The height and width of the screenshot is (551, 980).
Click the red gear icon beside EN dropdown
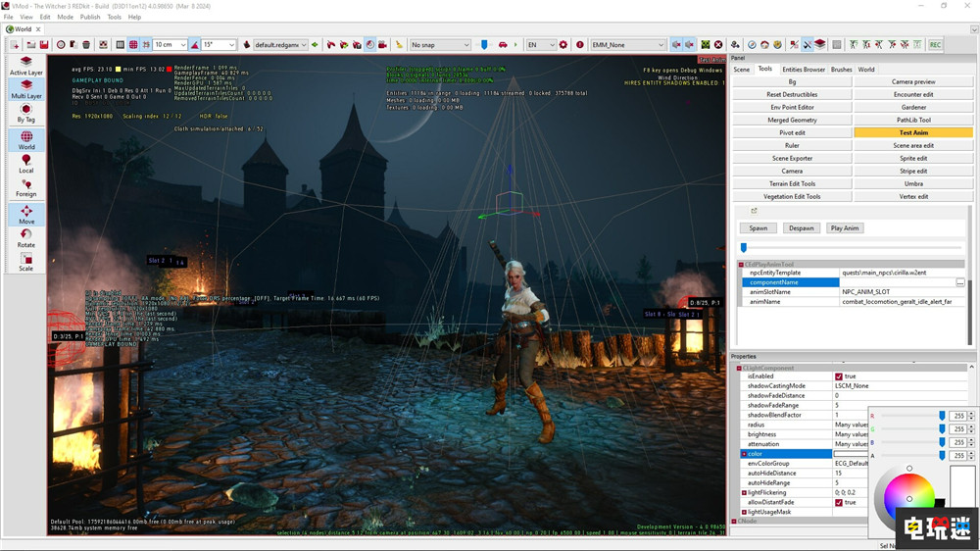tap(563, 45)
